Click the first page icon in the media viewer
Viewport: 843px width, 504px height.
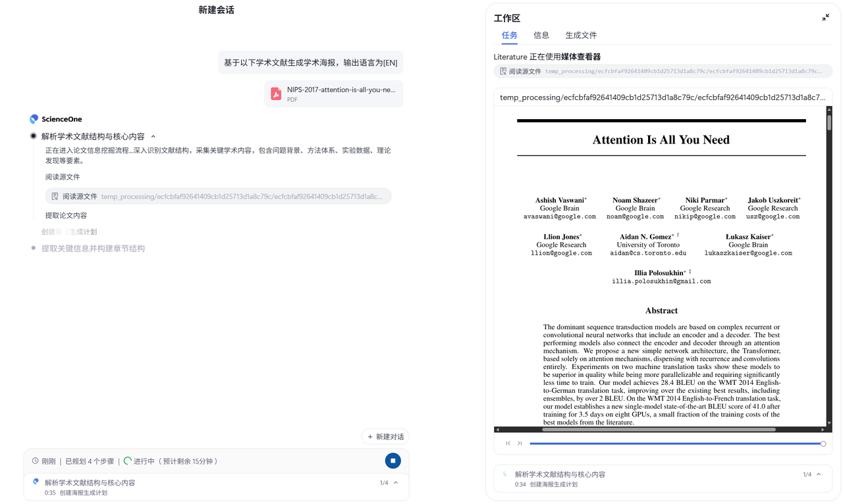click(507, 443)
